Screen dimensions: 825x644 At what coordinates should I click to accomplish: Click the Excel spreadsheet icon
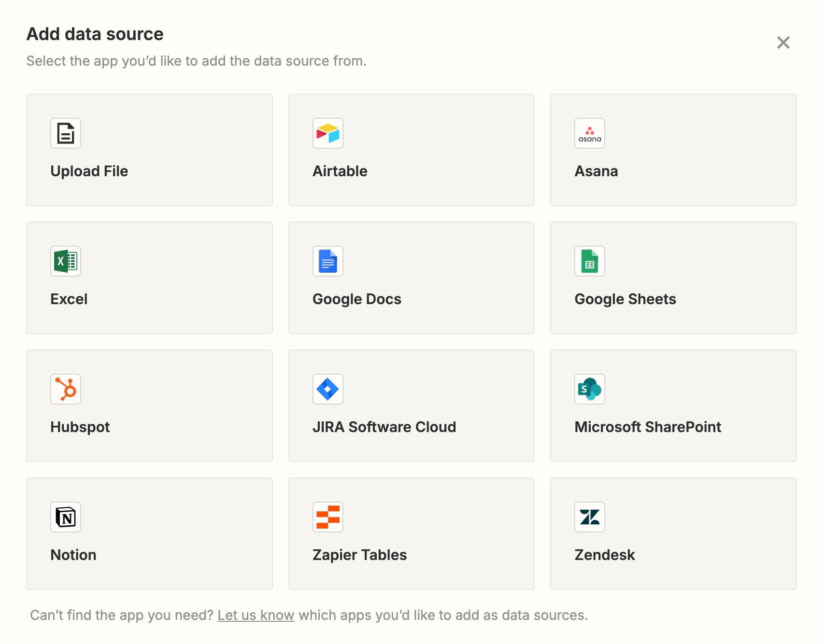coord(66,261)
